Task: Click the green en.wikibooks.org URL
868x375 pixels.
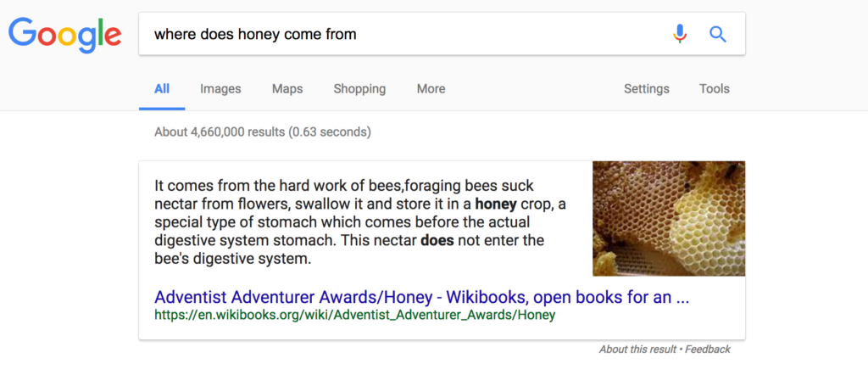Action: pos(354,316)
